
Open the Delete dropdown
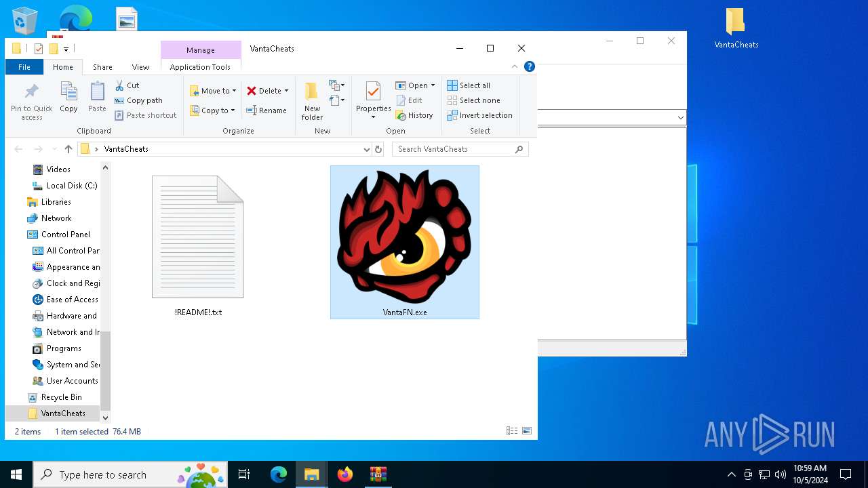[267, 91]
